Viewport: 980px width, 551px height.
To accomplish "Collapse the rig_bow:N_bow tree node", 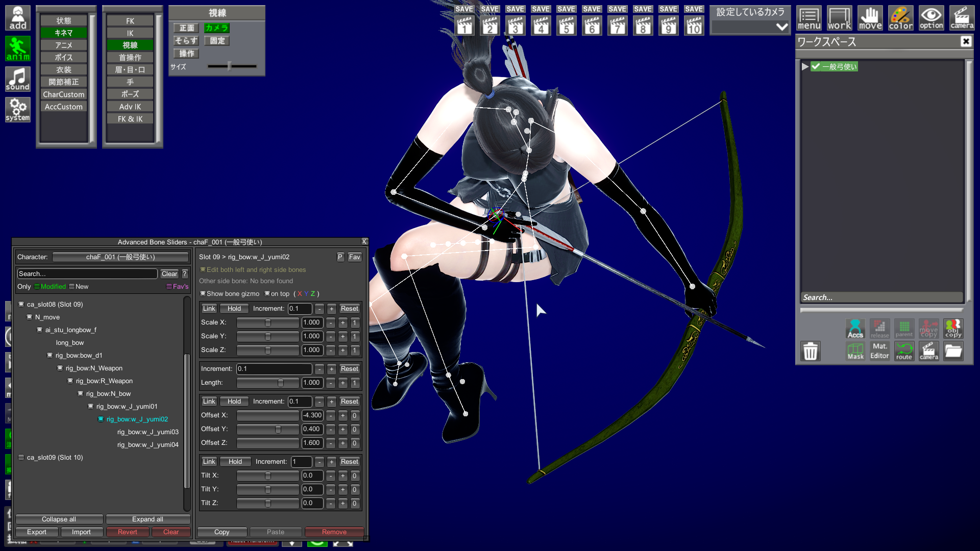I will pos(81,394).
